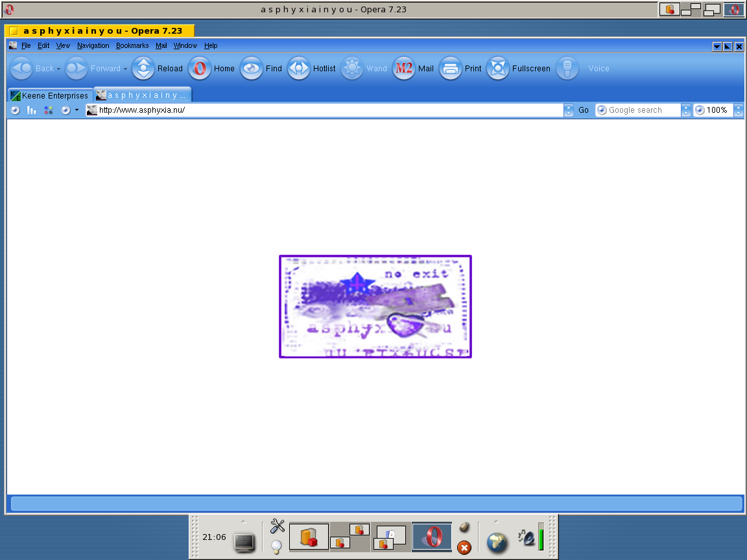Click the yellow Opera 7.23 window title tab
This screenshot has width=747, height=560.
tap(99, 31)
